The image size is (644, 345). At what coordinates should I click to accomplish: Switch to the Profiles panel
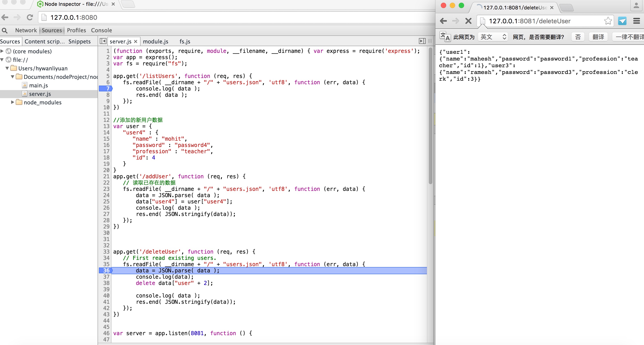point(76,30)
